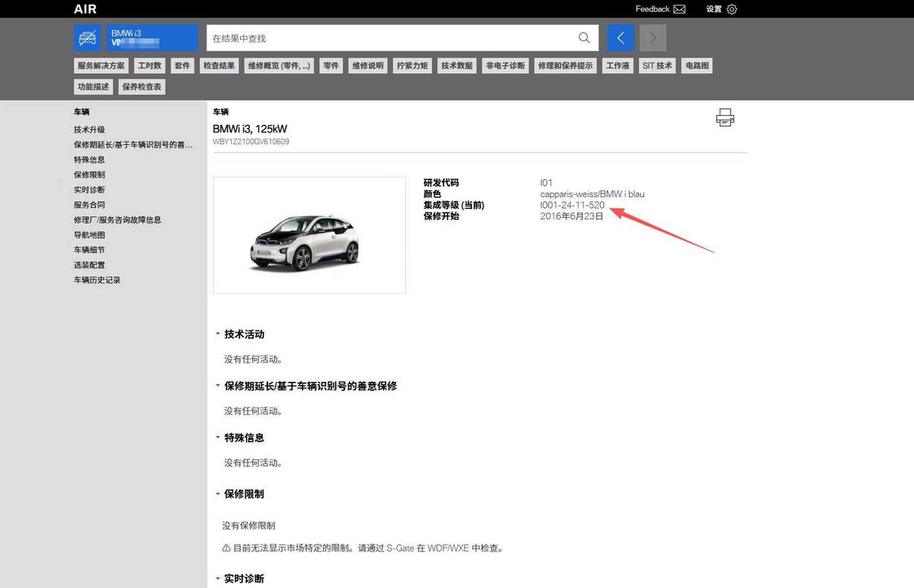Click the I001-24-11-520 integration level value
914x588 pixels.
[572, 205]
